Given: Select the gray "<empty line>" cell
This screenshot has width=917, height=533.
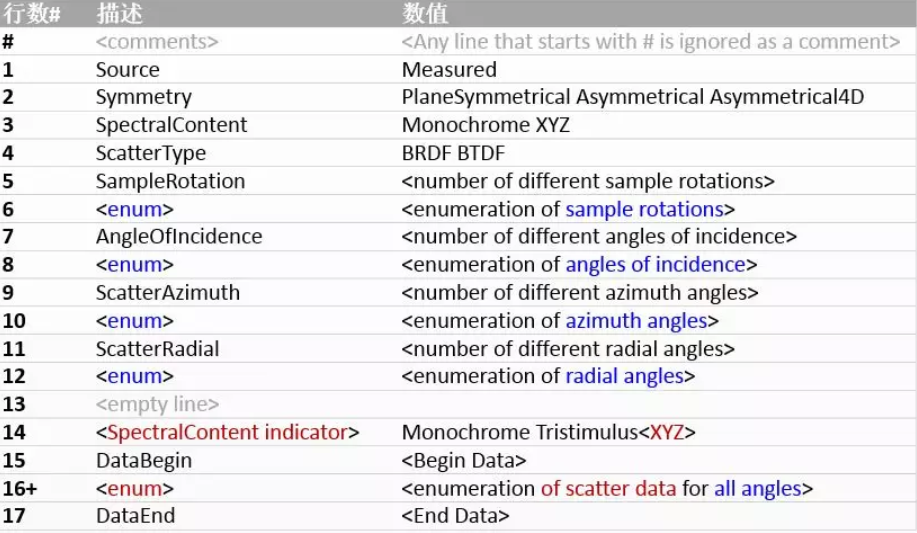Looking at the screenshot, I should (157, 404).
